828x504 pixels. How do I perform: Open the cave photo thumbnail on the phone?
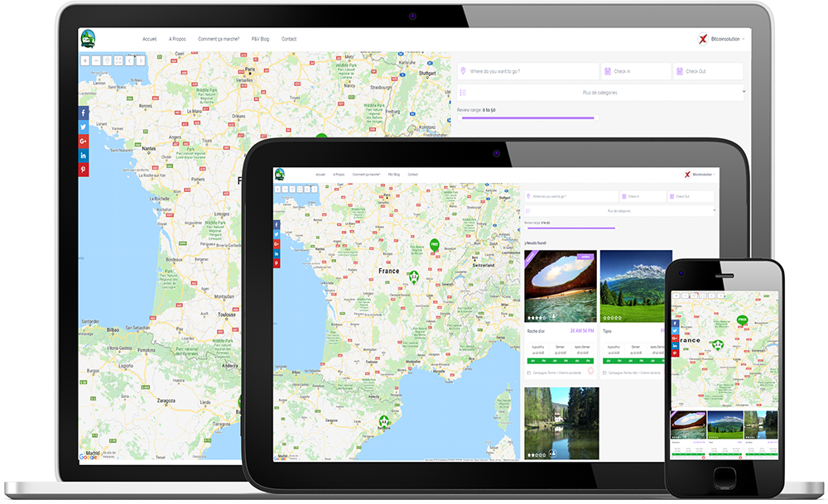pyautogui.click(x=688, y=425)
